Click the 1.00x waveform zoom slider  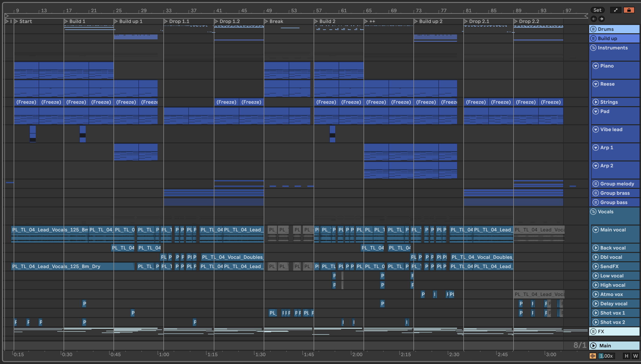coord(606,356)
